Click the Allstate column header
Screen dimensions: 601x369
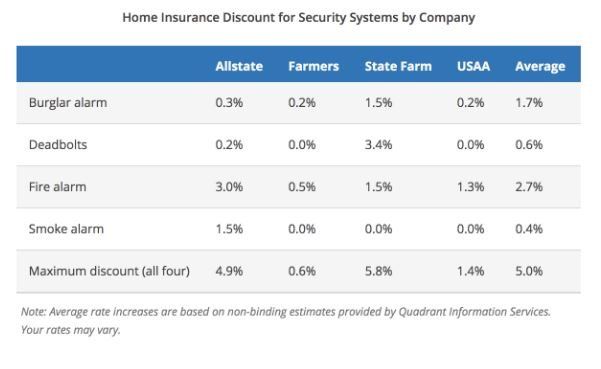[x=239, y=66]
